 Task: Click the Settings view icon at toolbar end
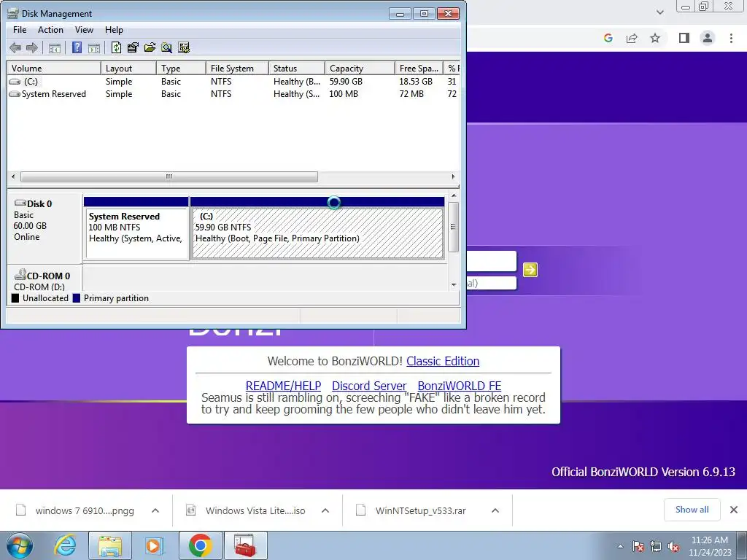[183, 47]
